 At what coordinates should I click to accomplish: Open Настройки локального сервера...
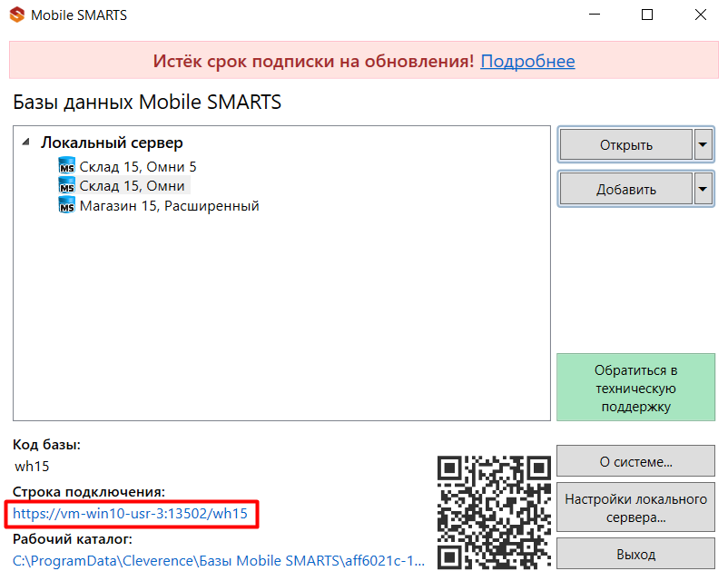click(x=635, y=507)
